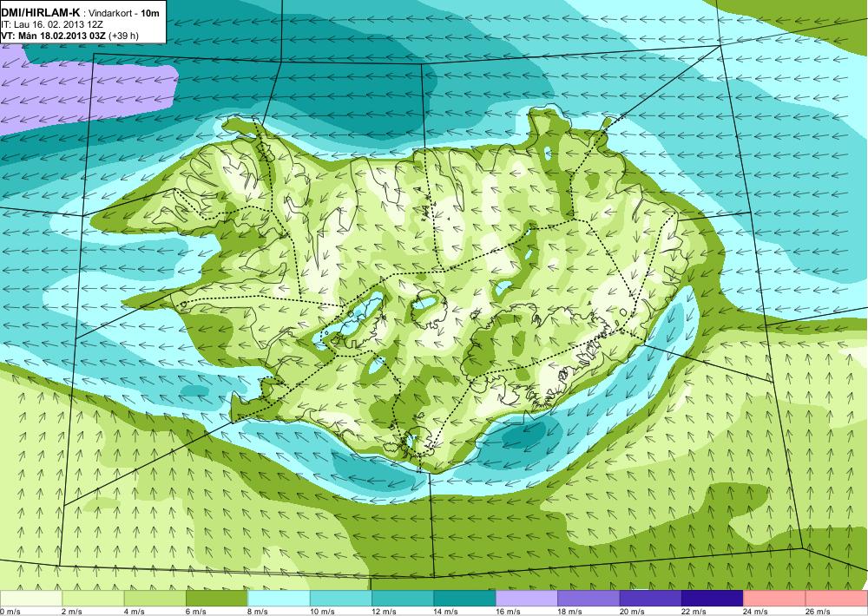This screenshot has height=616, width=868.
Task: Click the '26 m/s' legend label
Action: 819,612
